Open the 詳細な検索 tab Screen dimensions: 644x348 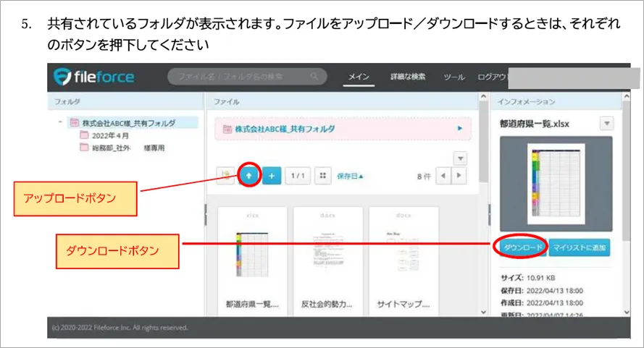coord(407,77)
